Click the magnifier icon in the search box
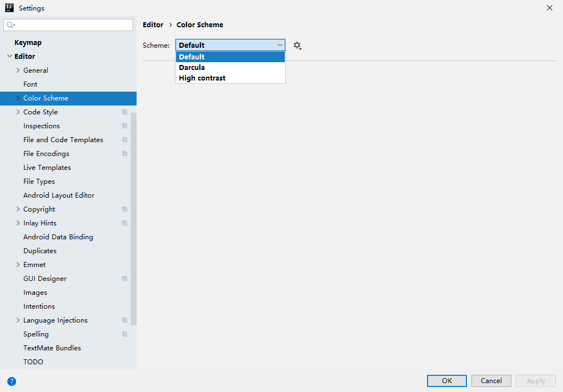The height and width of the screenshot is (392, 563). coord(11,25)
